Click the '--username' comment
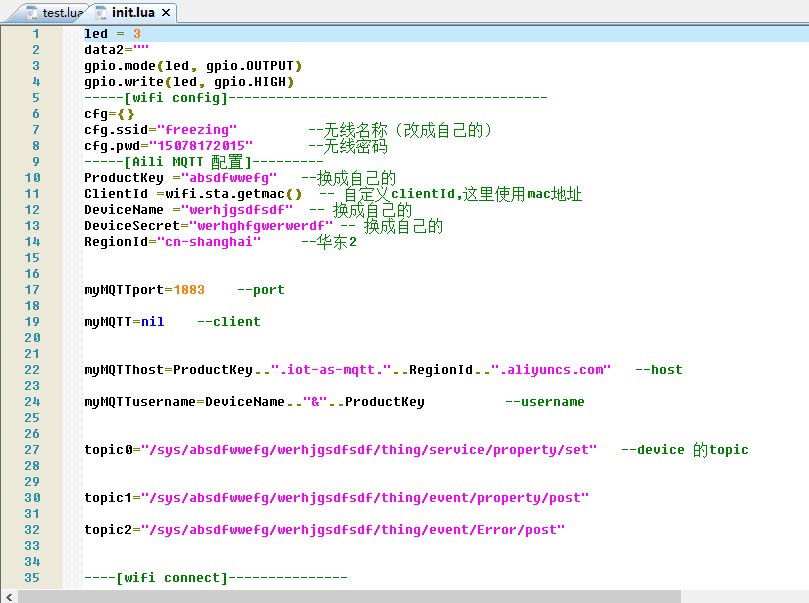 (x=545, y=402)
